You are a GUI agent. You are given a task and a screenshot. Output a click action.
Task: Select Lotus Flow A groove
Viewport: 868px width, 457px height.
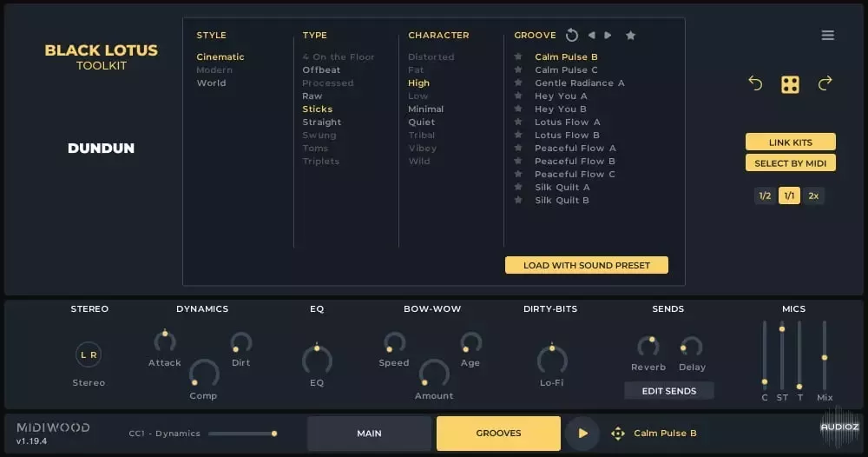point(567,123)
